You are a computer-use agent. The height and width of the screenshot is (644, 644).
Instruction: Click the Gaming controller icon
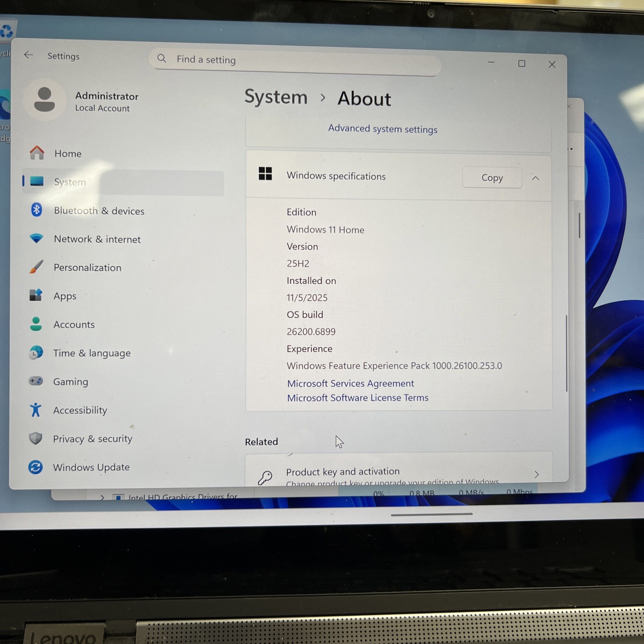[36, 381]
